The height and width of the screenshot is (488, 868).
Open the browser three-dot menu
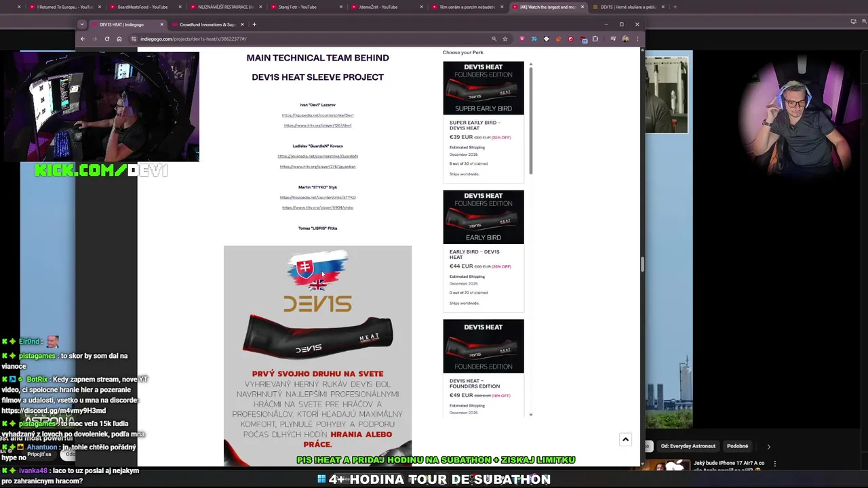(637, 39)
